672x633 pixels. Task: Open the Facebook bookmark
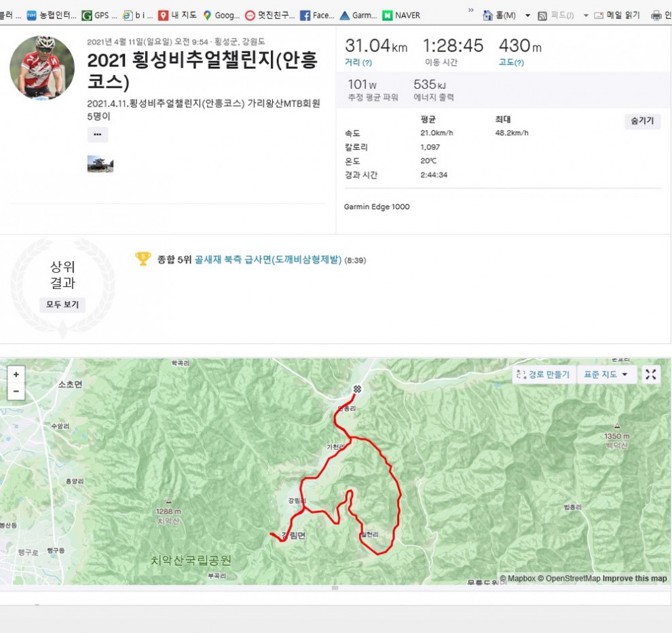pyautogui.click(x=317, y=15)
